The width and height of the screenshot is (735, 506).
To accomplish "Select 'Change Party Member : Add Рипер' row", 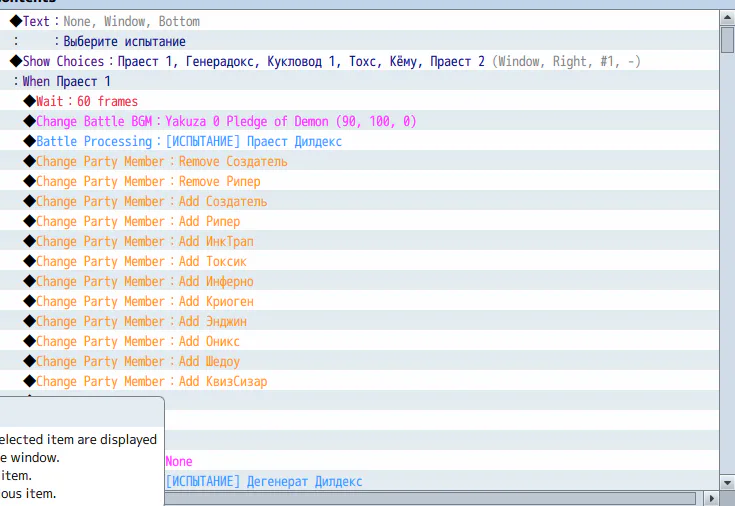I will [x=359, y=221].
